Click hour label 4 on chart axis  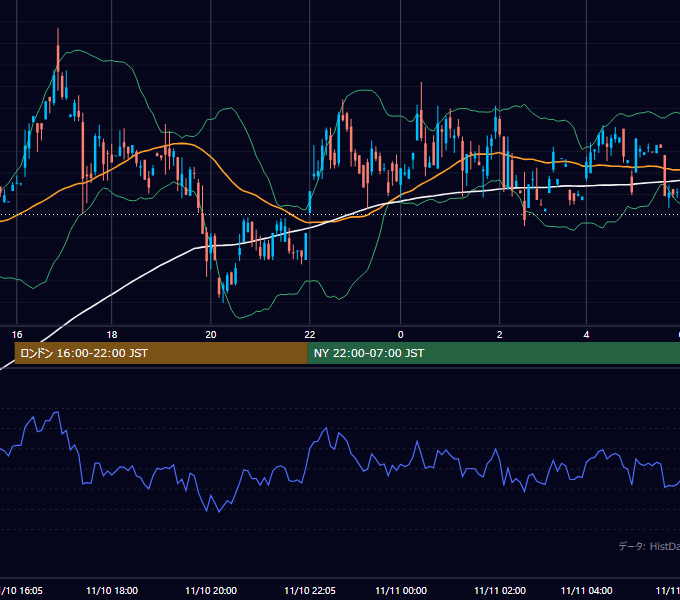(586, 335)
